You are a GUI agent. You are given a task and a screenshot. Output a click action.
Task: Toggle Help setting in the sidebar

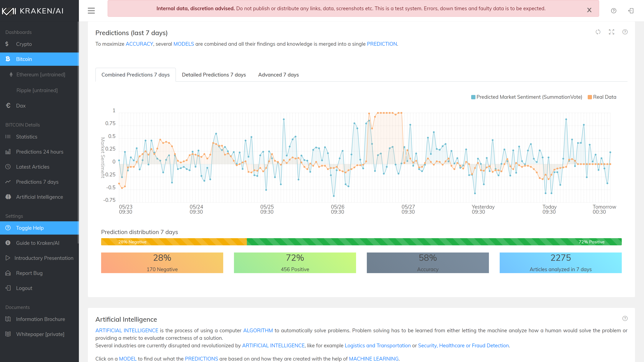click(30, 228)
